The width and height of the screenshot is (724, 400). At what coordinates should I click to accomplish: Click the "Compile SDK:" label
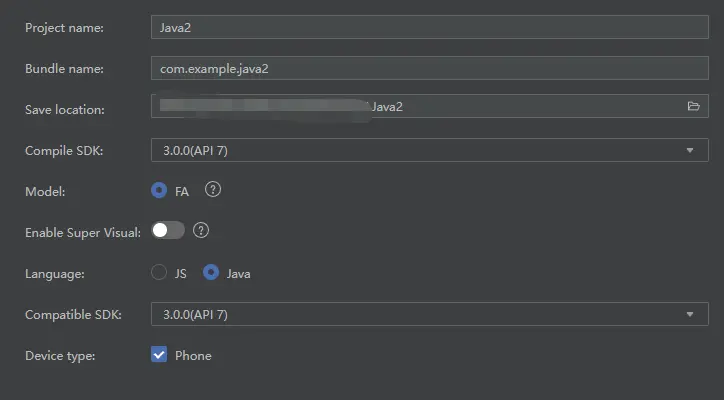click(x=64, y=151)
